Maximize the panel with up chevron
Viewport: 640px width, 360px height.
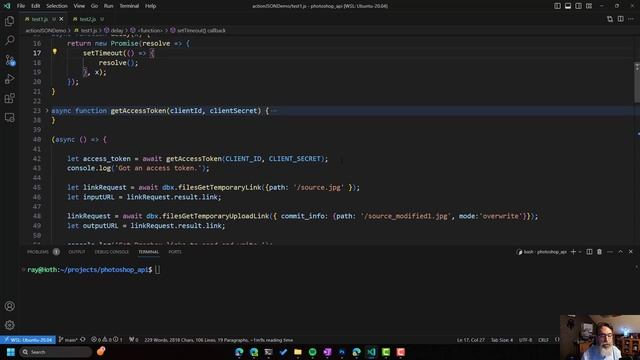pyautogui.click(x=620, y=252)
